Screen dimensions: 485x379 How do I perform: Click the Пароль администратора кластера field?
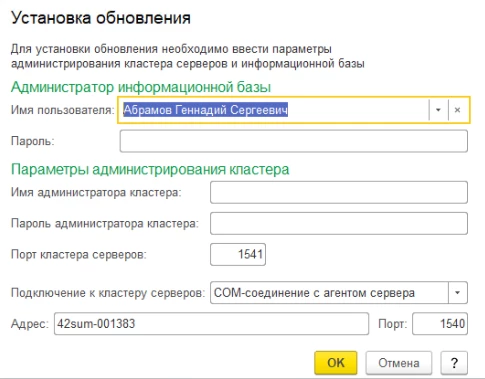point(339,223)
